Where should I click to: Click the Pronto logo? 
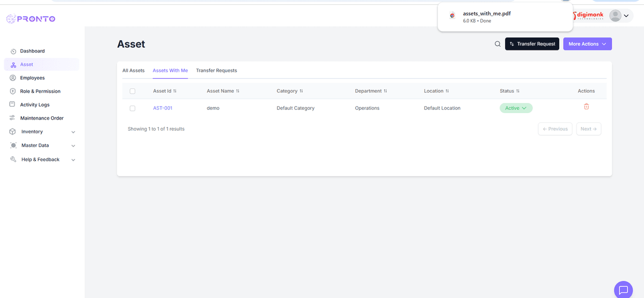(x=31, y=19)
